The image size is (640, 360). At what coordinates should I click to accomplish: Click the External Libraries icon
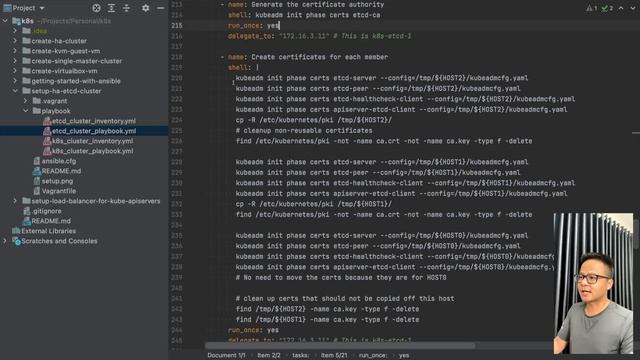tap(16, 231)
